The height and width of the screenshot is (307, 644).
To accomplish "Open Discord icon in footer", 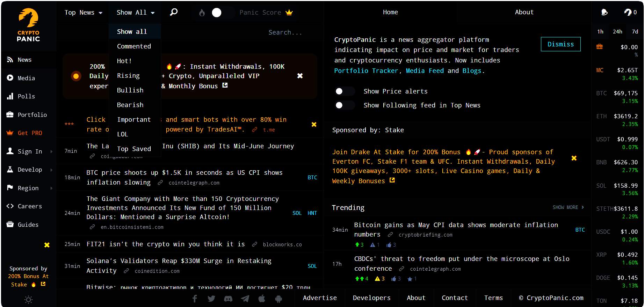I will tap(228, 298).
